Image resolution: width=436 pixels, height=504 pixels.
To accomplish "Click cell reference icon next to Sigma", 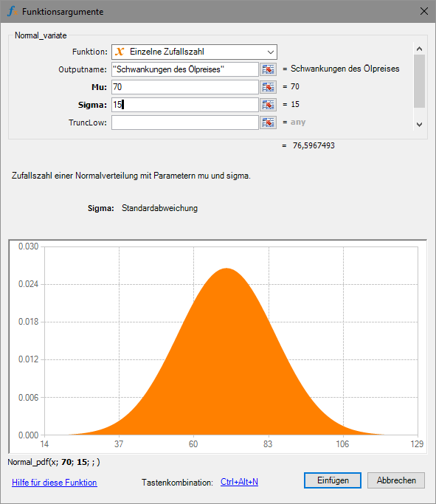I will (268, 105).
